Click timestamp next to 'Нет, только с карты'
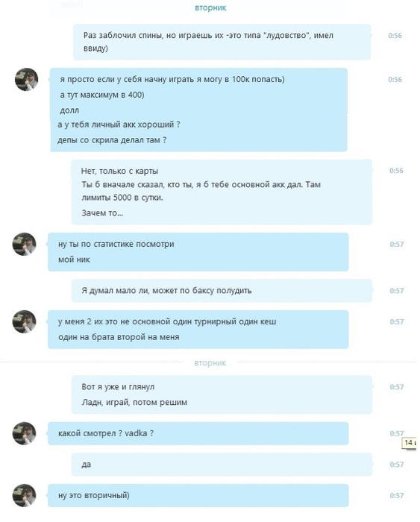 coord(396,171)
